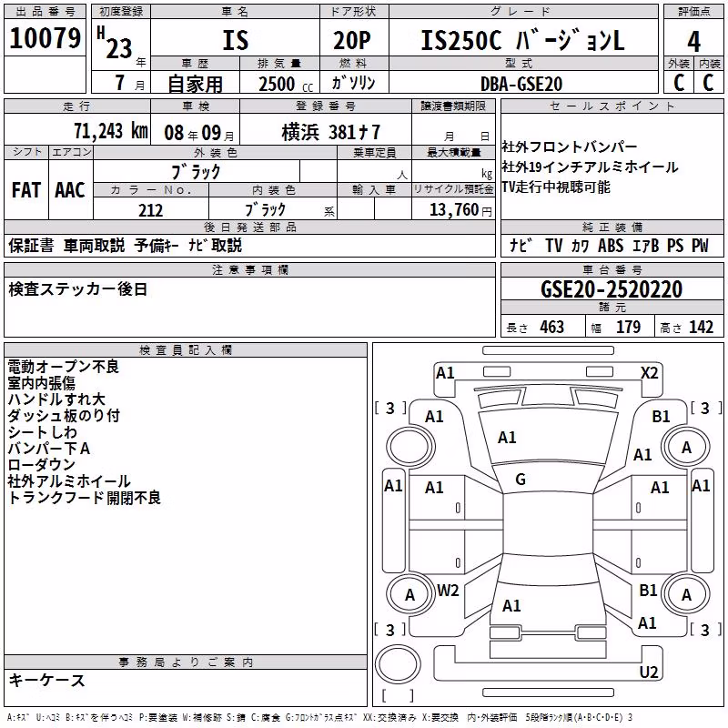Click the displacement value 2500 cc
The image size is (728, 728).
[286, 84]
